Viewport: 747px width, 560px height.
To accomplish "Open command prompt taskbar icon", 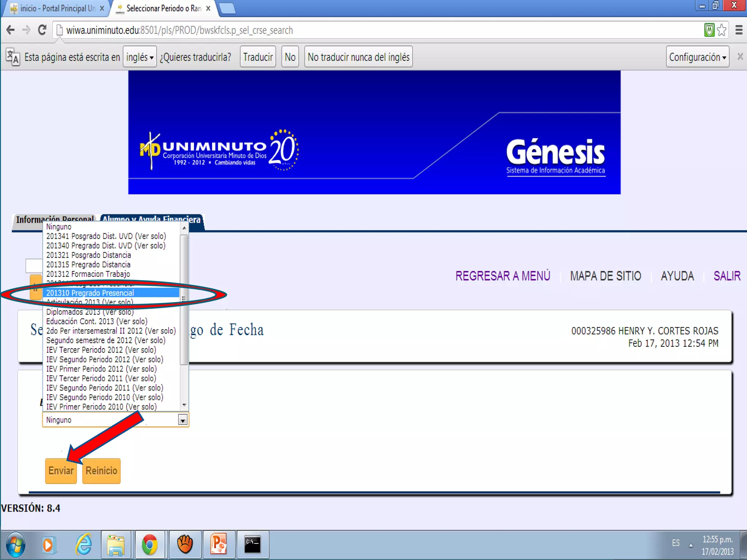I will 252,545.
